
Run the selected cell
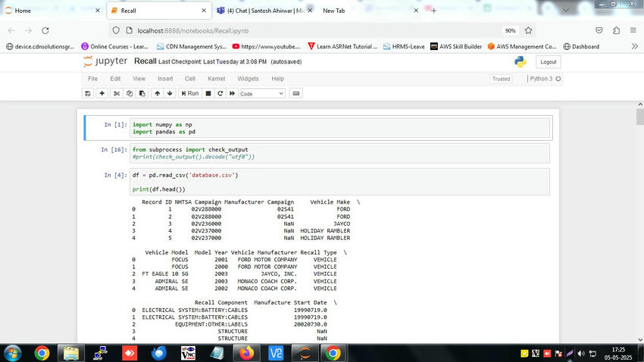pos(190,94)
